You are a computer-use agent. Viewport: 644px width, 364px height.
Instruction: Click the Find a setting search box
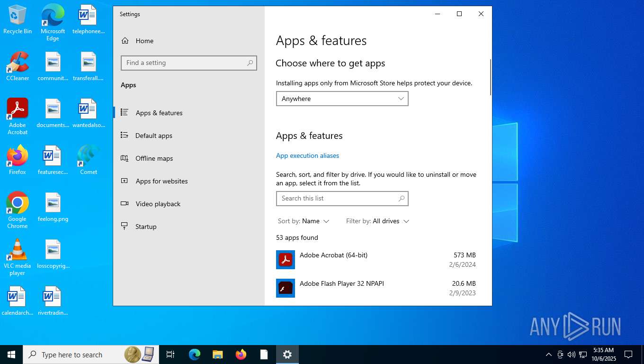pos(188,63)
